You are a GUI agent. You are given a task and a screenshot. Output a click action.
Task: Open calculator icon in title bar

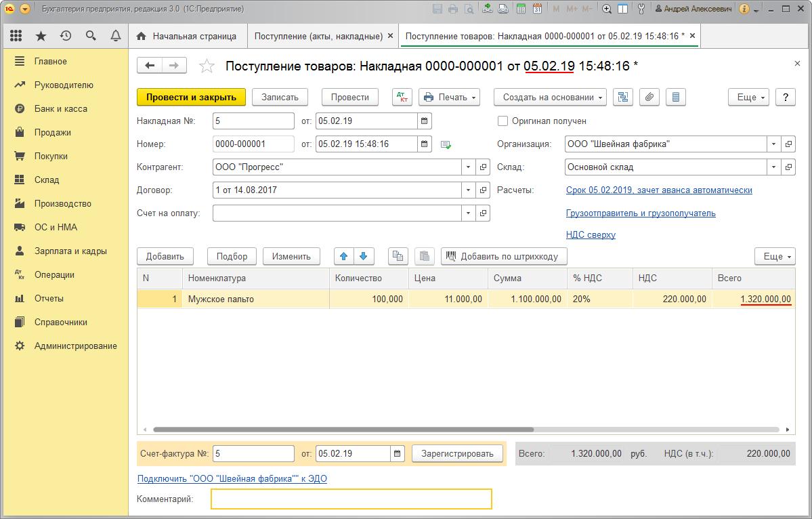pyautogui.click(x=521, y=9)
